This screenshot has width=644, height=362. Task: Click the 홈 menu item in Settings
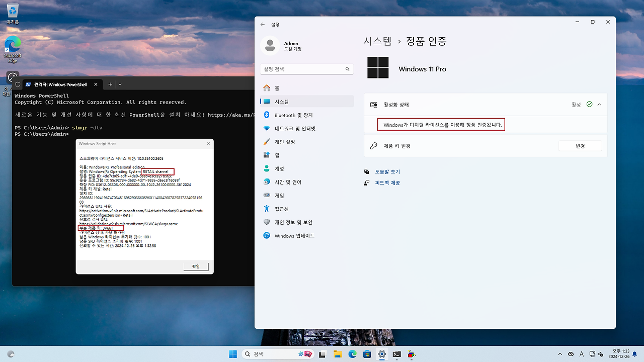(x=277, y=87)
